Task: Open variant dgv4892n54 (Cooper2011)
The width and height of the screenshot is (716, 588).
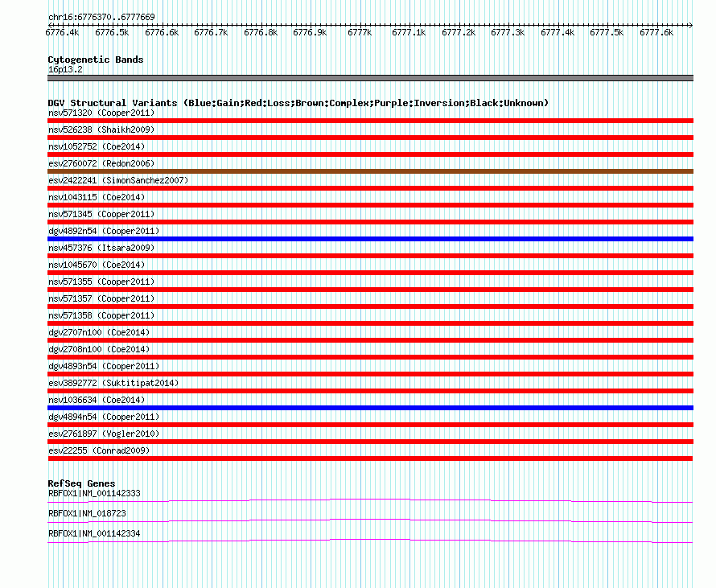Action: point(104,231)
